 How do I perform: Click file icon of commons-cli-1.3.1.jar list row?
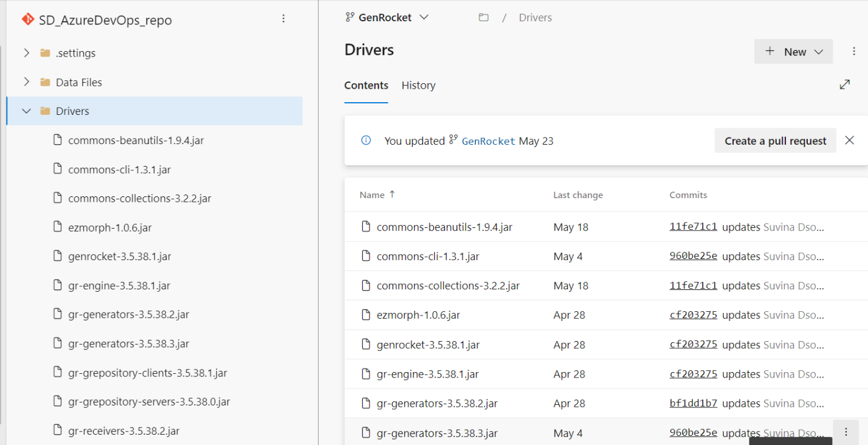coord(366,256)
